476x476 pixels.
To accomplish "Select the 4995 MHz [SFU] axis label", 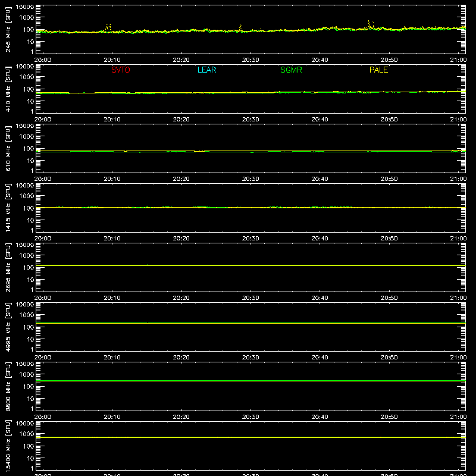I will click(8, 327).
